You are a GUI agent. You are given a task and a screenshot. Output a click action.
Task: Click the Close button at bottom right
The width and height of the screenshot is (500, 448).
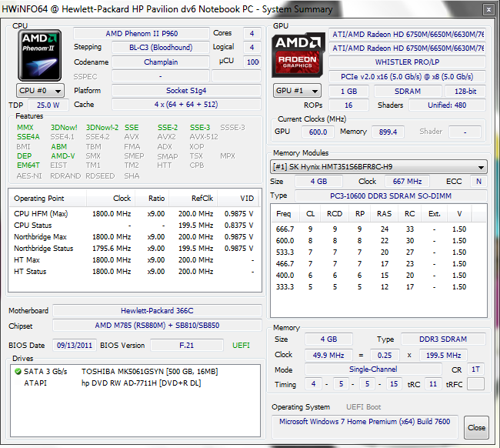tap(476, 427)
